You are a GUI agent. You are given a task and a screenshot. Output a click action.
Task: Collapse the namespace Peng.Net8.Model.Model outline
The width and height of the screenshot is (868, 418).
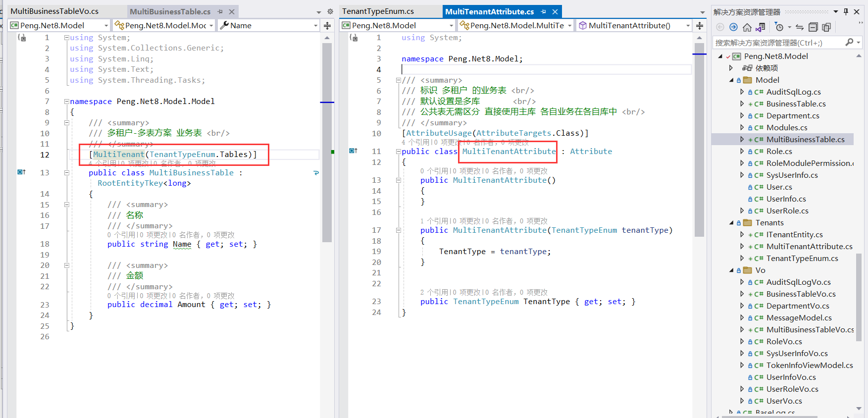pyautogui.click(x=66, y=102)
